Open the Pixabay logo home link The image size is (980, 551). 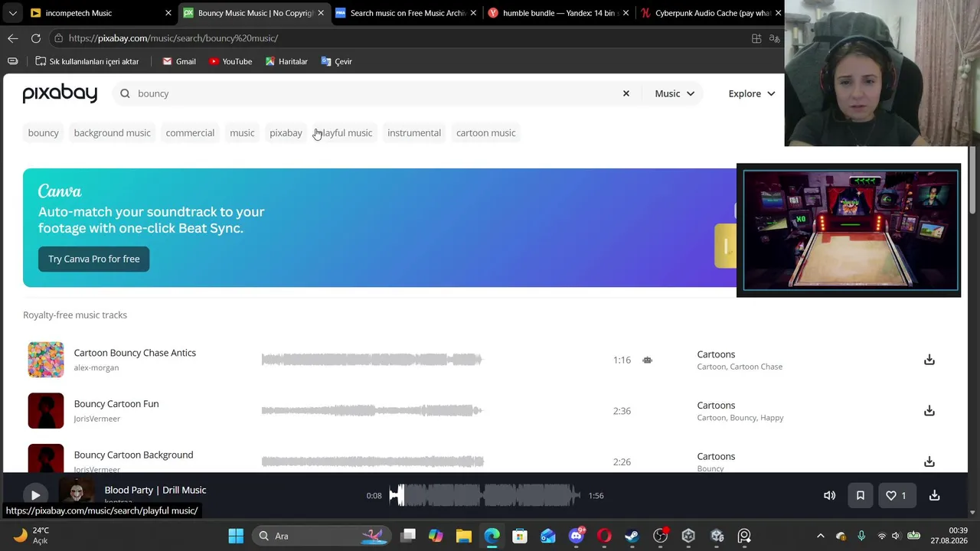pos(60,93)
